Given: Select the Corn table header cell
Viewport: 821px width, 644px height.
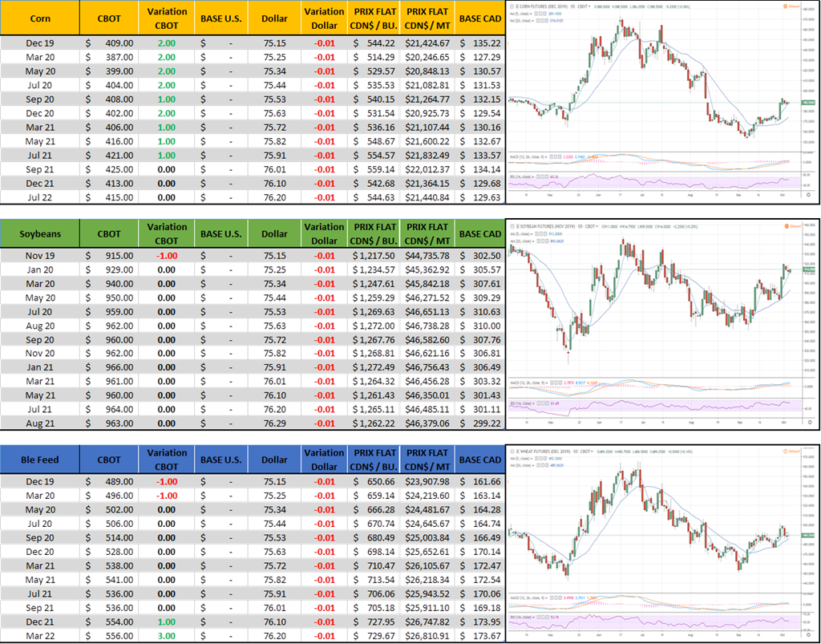Looking at the screenshot, I should [40, 18].
